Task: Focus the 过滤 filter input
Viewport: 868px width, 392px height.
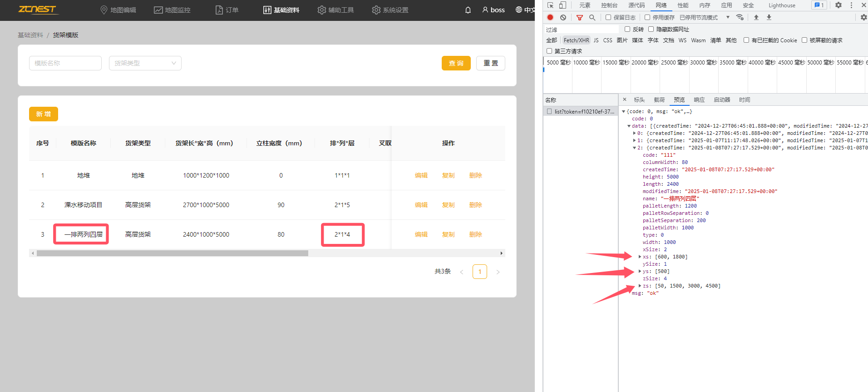Action: (582, 30)
